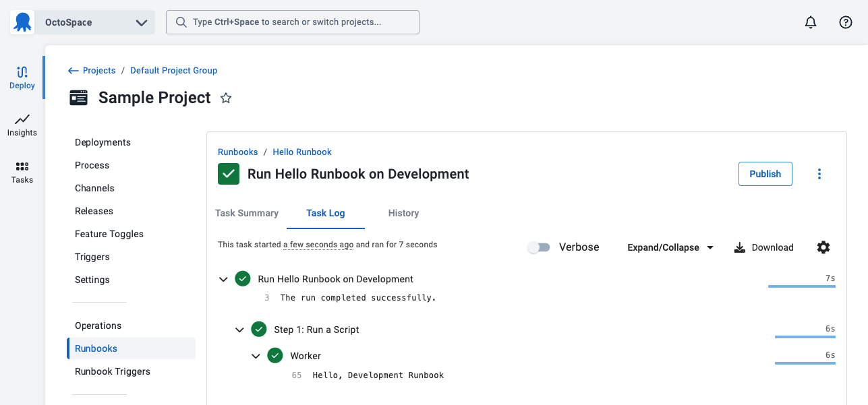Enable Verbose logging

point(538,247)
